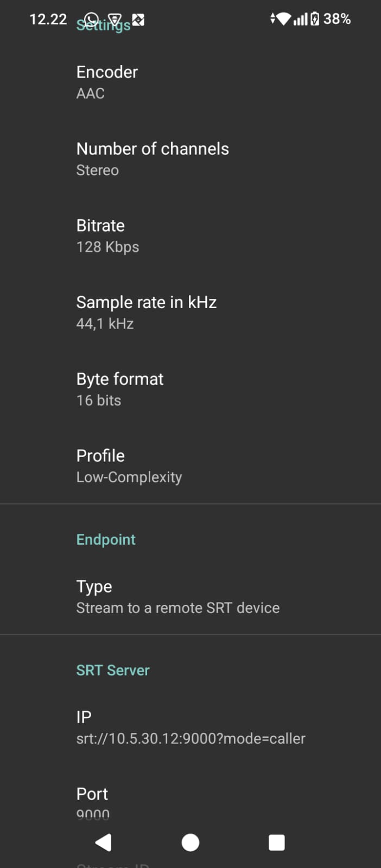Screen dimensions: 381x868
Task: Tap the shield notification icon in status bar
Action: tap(114, 20)
